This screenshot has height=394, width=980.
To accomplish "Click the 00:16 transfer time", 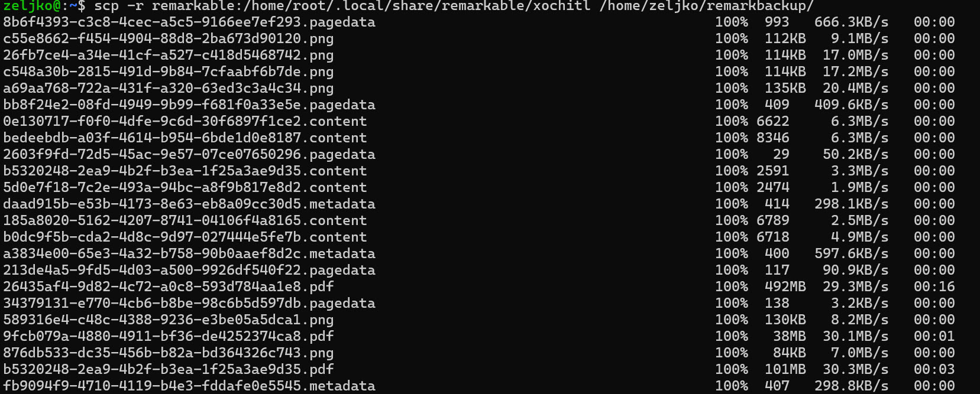I will pos(934,287).
